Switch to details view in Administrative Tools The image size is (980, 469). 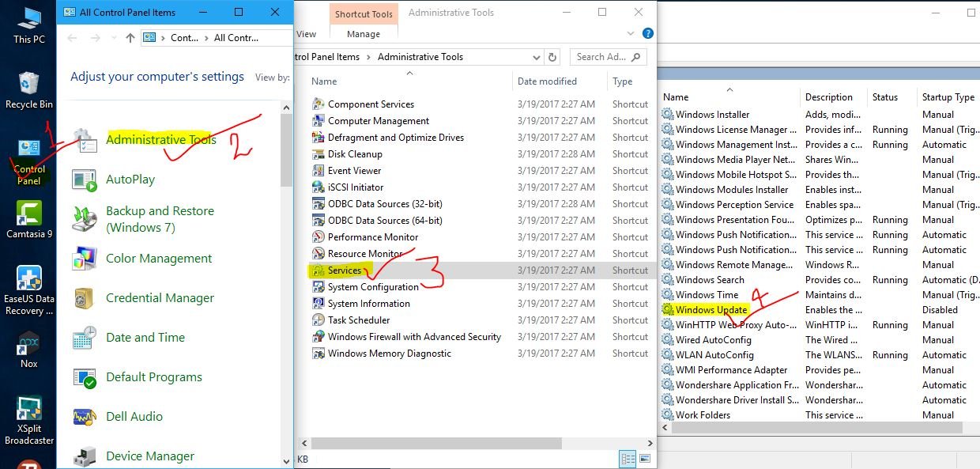628,459
